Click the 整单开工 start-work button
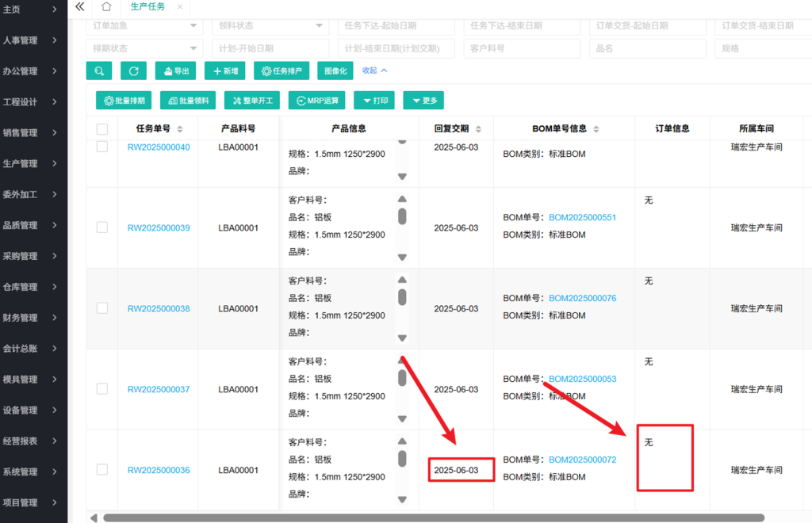 pyautogui.click(x=252, y=101)
